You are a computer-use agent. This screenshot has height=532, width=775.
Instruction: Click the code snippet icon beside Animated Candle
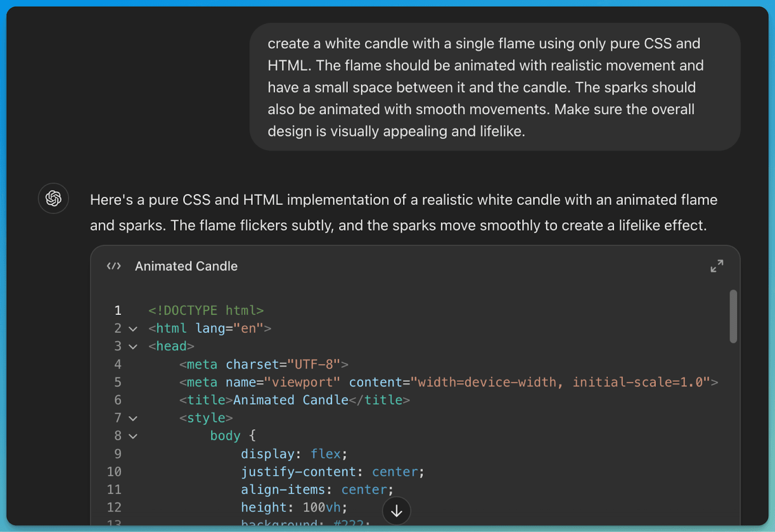(x=113, y=266)
